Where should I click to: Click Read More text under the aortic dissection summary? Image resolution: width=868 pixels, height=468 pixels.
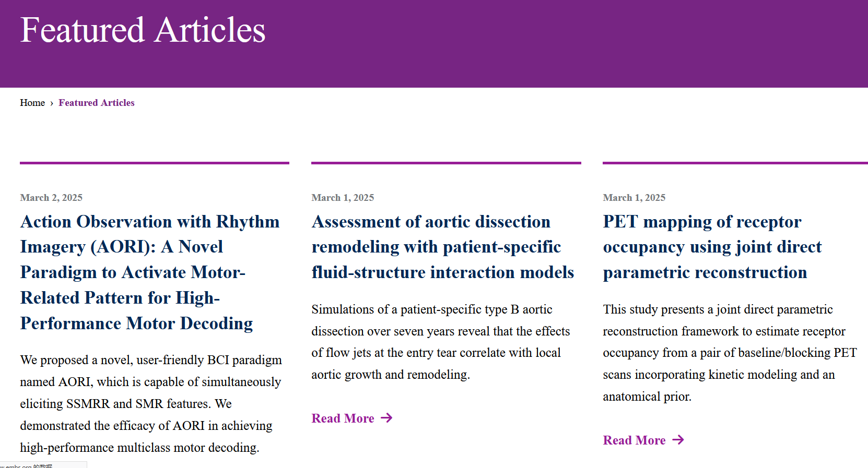pyautogui.click(x=343, y=418)
